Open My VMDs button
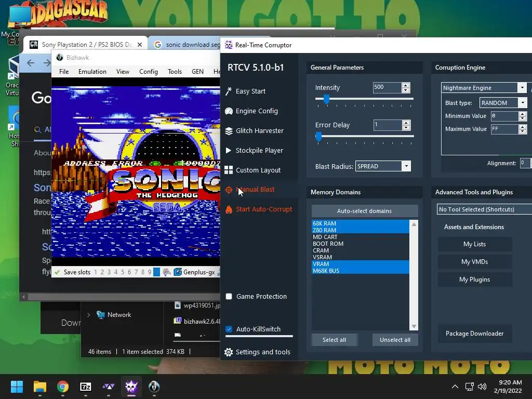532x399 pixels. [474, 262]
